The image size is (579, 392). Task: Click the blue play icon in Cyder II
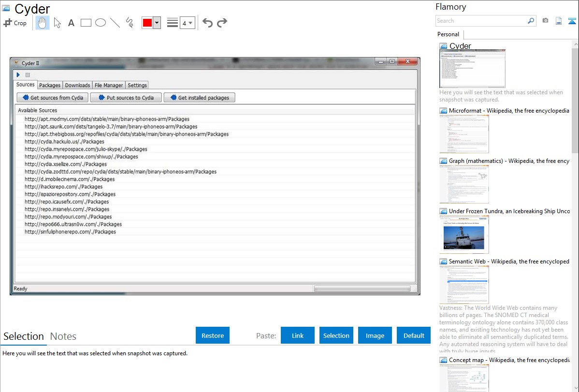pos(18,74)
